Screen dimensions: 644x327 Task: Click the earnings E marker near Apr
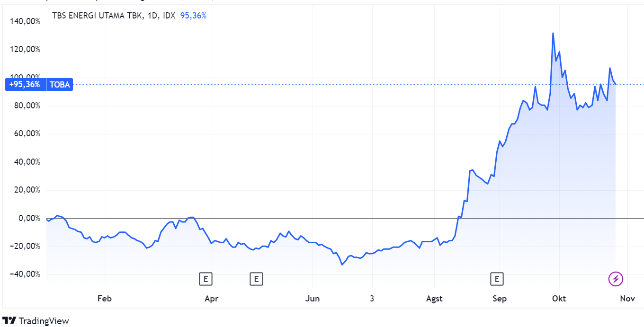pos(206,279)
